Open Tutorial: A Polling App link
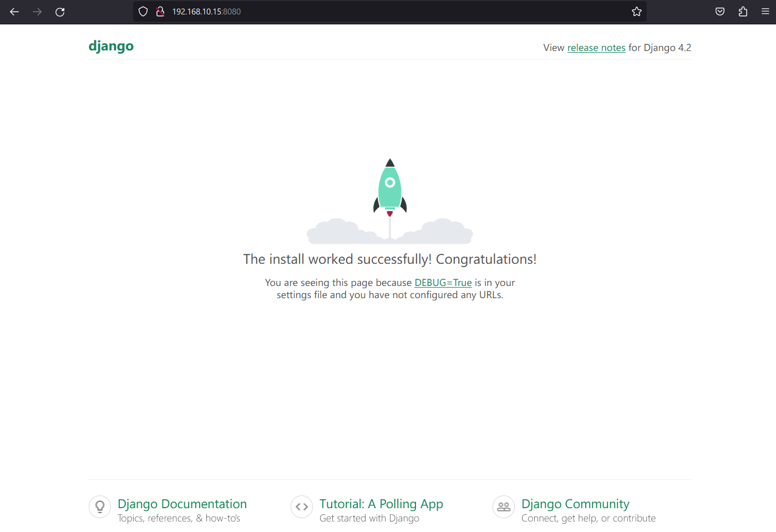Image resolution: width=776 pixels, height=532 pixels. 381,504
